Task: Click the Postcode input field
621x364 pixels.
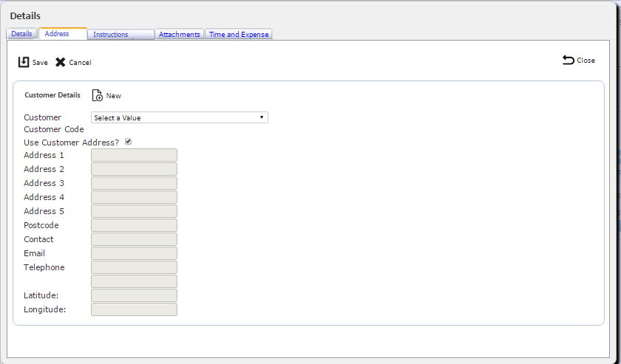Action: pyautogui.click(x=135, y=225)
